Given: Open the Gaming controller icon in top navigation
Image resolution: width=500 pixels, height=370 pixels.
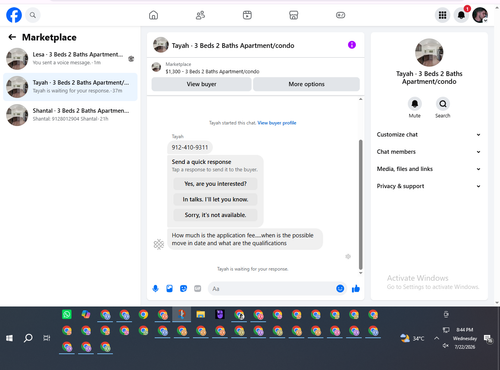Looking at the screenshot, I should click(340, 15).
